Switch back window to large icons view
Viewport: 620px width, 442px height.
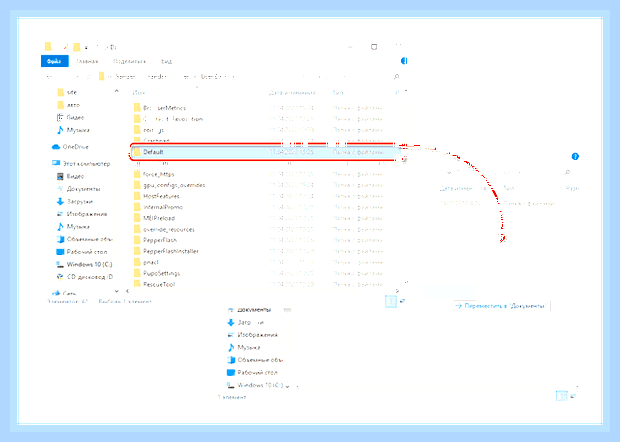(x=574, y=396)
